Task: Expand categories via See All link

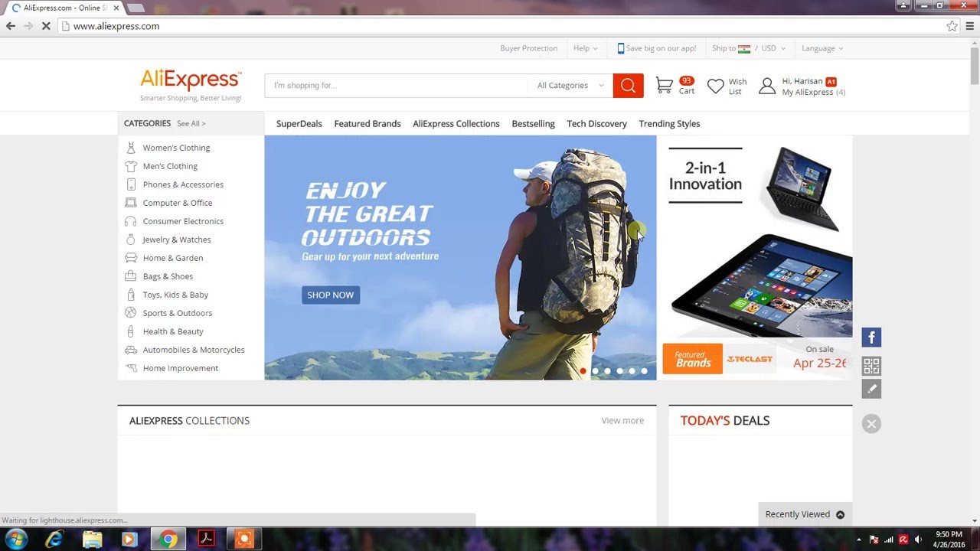Action: click(x=191, y=123)
